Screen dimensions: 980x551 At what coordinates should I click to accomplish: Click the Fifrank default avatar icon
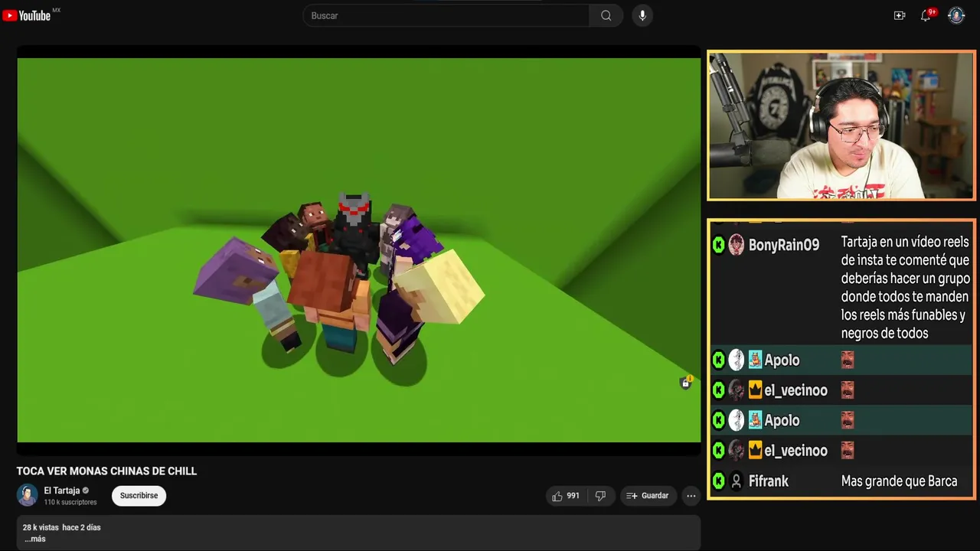click(736, 481)
